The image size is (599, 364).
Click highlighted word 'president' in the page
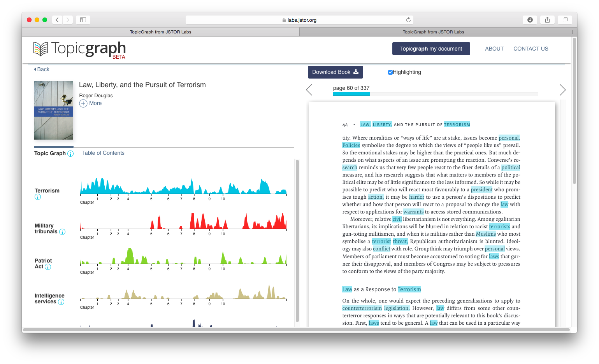click(x=481, y=189)
